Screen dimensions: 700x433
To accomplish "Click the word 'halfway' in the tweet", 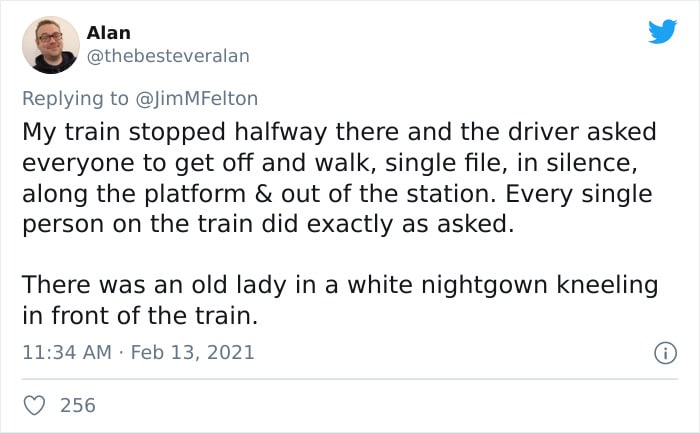I will (x=281, y=133).
